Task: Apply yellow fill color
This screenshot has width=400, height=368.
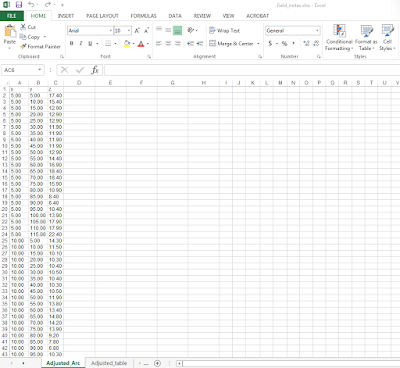Action: [x=127, y=43]
